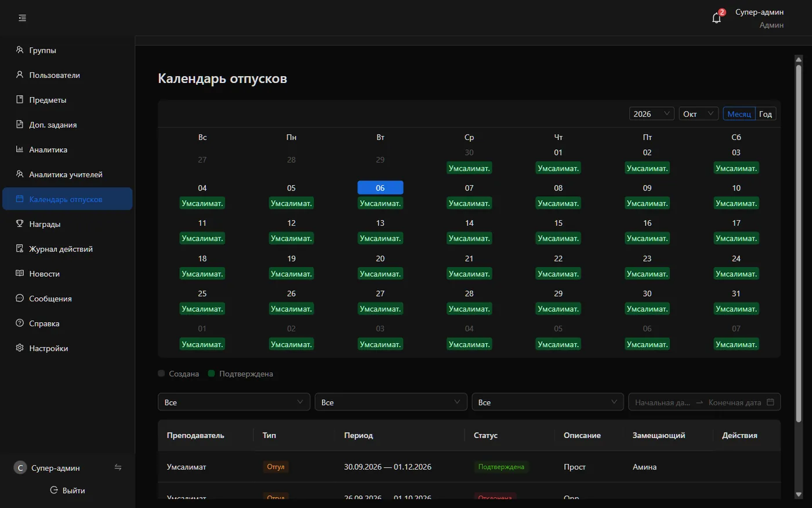Click period 30.09.2026 — 01.12.2026
The image size is (812, 508).
point(387,467)
